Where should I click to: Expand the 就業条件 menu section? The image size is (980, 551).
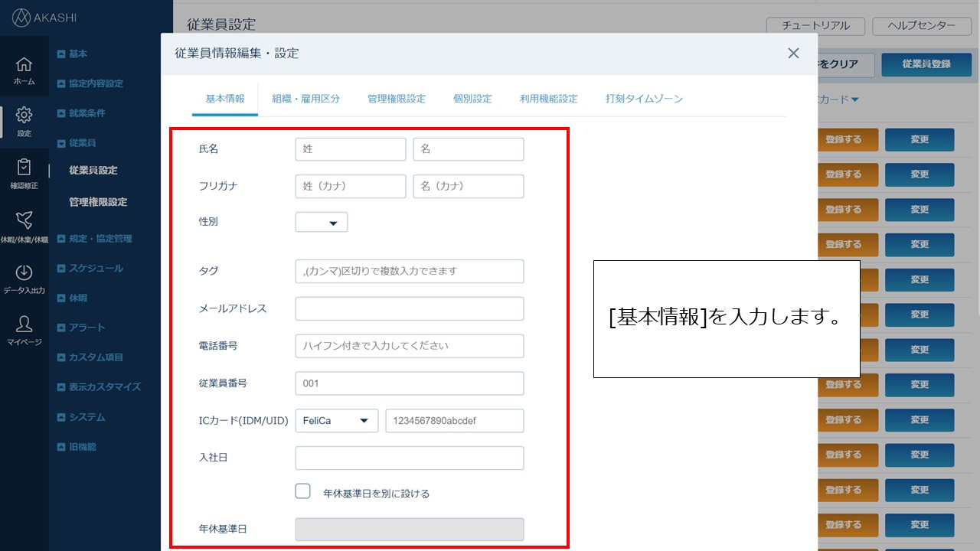coord(81,113)
